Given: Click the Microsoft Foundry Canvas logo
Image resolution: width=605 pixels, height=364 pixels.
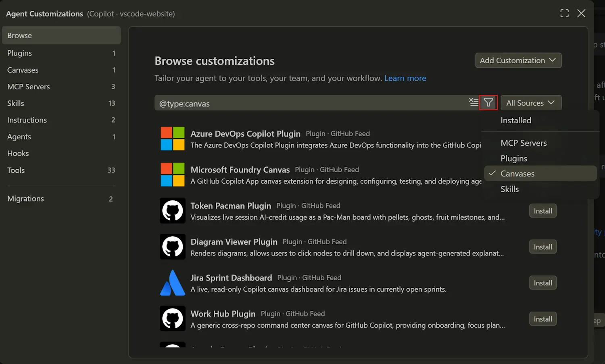Looking at the screenshot, I should click(173, 175).
